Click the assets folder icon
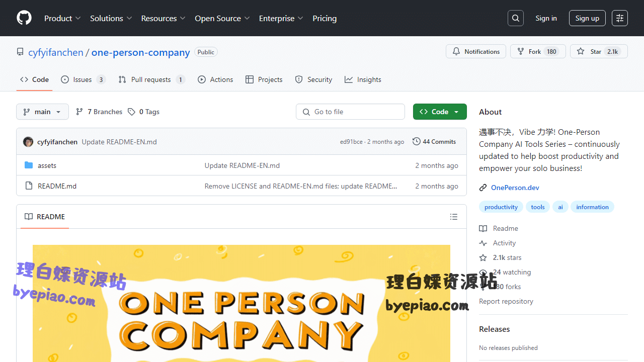The height and width of the screenshot is (362, 644). tap(29, 165)
